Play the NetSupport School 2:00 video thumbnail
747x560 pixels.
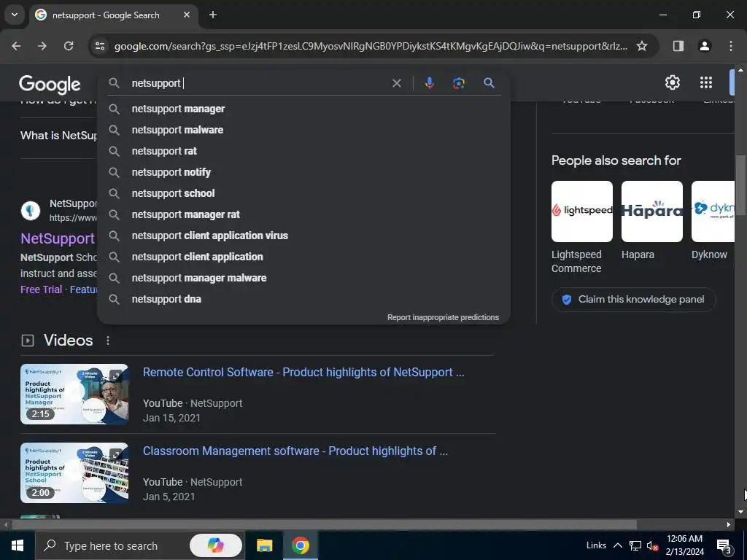(74, 472)
